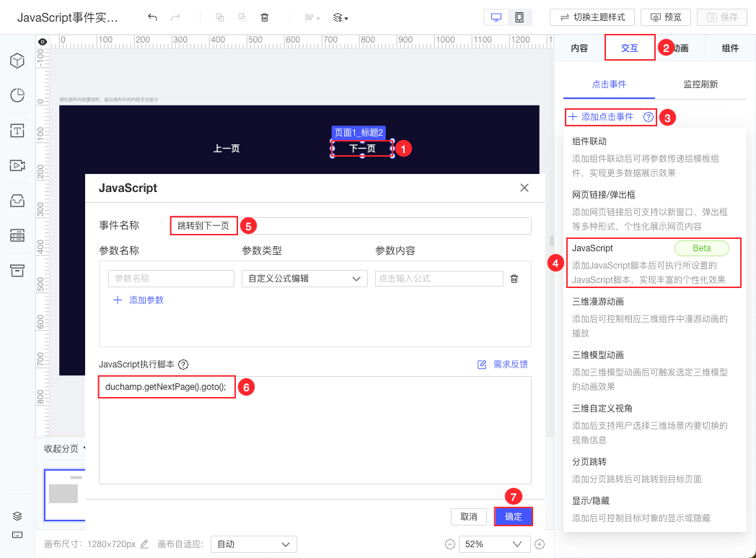Screen dimensions: 756x558
Task: Click the undo arrow icon
Action: click(x=152, y=17)
